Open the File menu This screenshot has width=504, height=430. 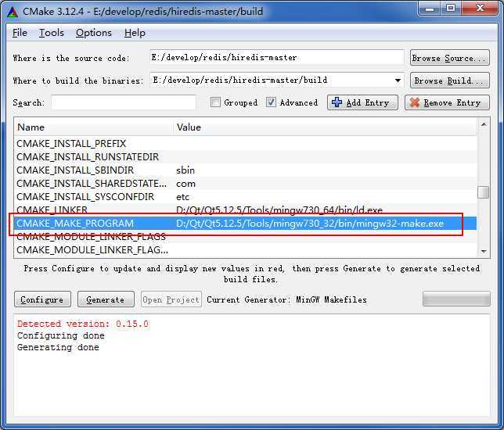20,33
